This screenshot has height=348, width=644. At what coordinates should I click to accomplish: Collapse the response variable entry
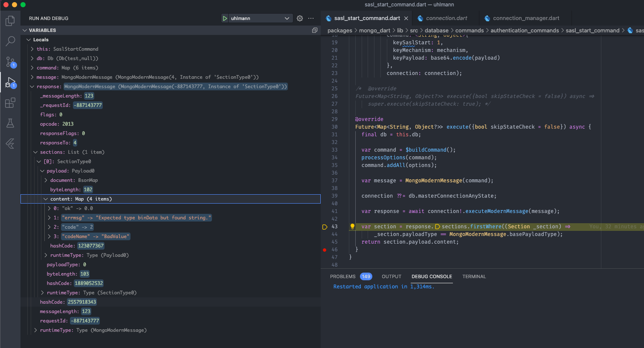(32, 86)
